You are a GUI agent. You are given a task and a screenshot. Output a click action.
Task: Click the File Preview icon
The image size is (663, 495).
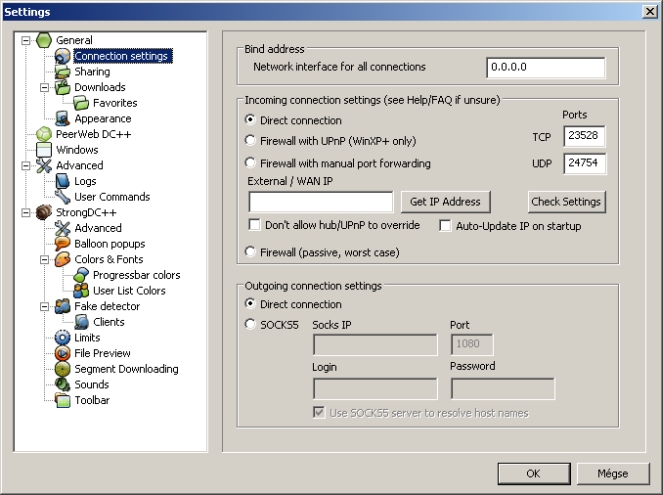63,354
